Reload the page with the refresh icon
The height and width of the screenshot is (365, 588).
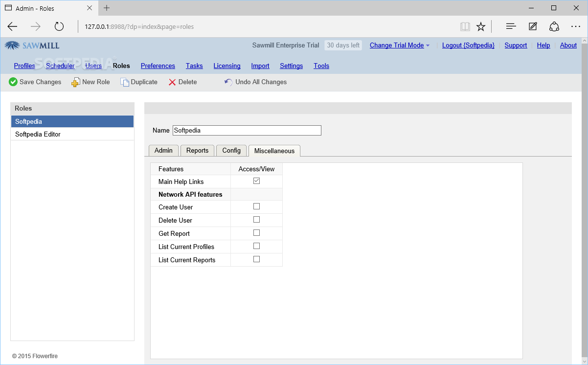click(59, 26)
